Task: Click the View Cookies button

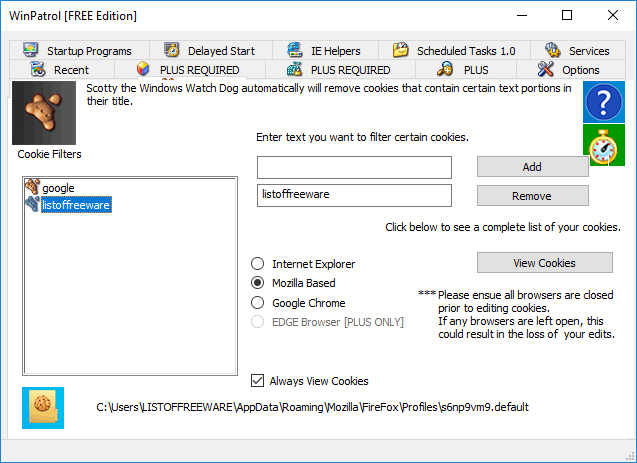Action: tap(545, 263)
